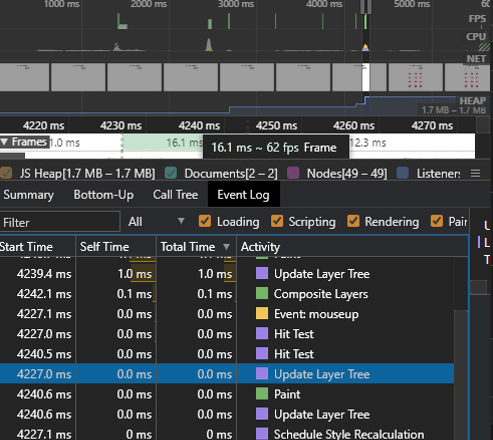
Task: Select the Schedule Style Recalculation row
Action: [227, 434]
